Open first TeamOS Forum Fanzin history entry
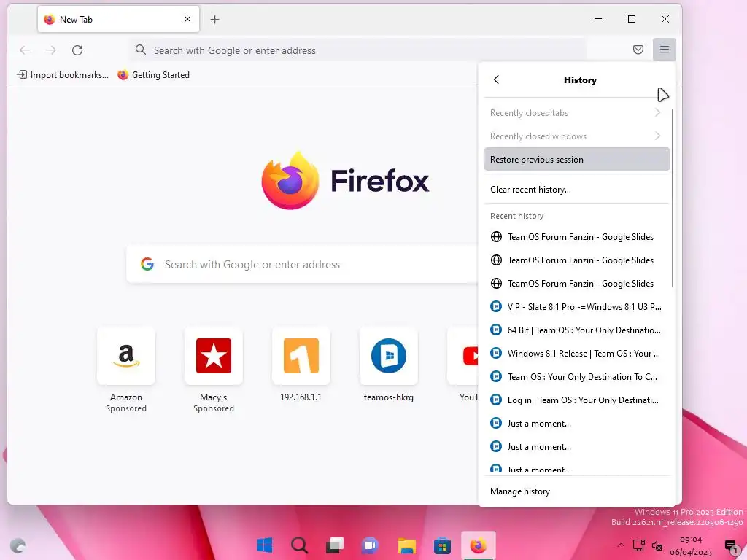This screenshot has width=747, height=560. (x=576, y=237)
